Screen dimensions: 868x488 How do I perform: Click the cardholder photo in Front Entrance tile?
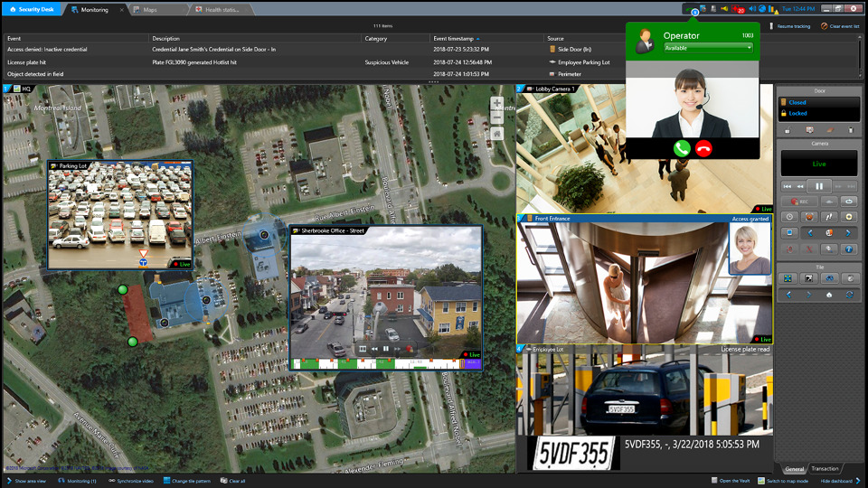[x=750, y=249]
